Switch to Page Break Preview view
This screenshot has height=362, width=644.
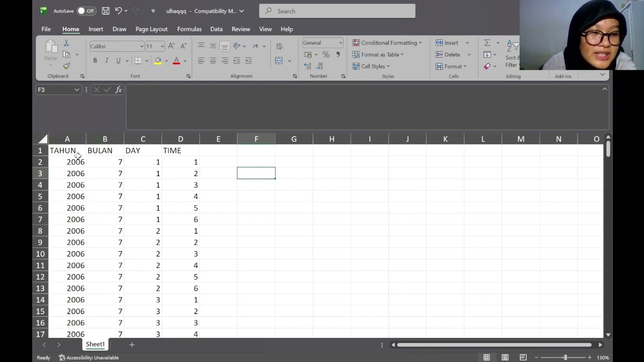[523, 357]
